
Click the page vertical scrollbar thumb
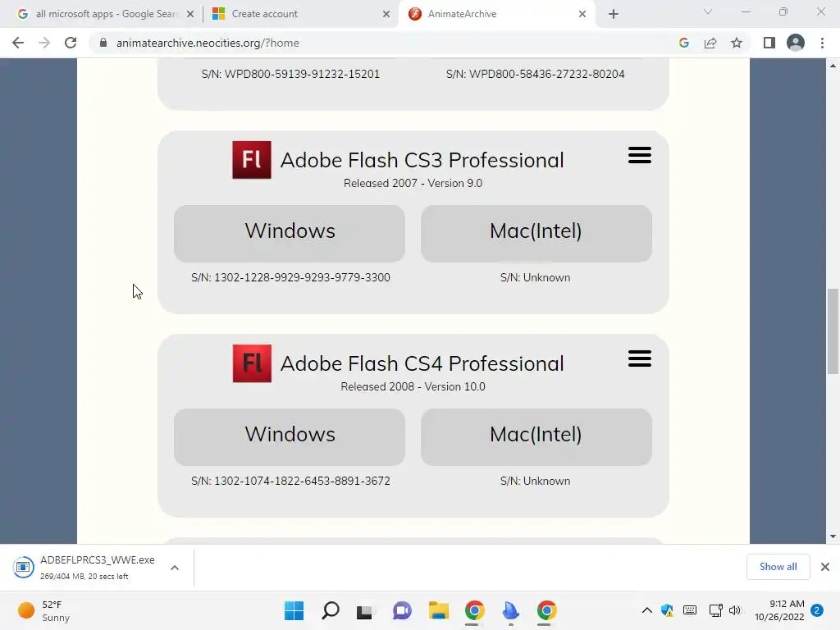833,331
